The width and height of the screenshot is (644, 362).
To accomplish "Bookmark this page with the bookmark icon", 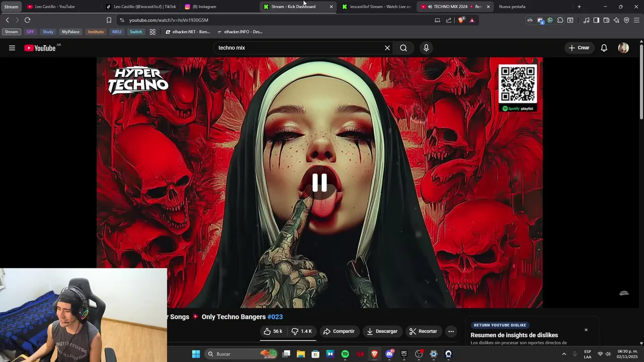I will tap(109, 20).
